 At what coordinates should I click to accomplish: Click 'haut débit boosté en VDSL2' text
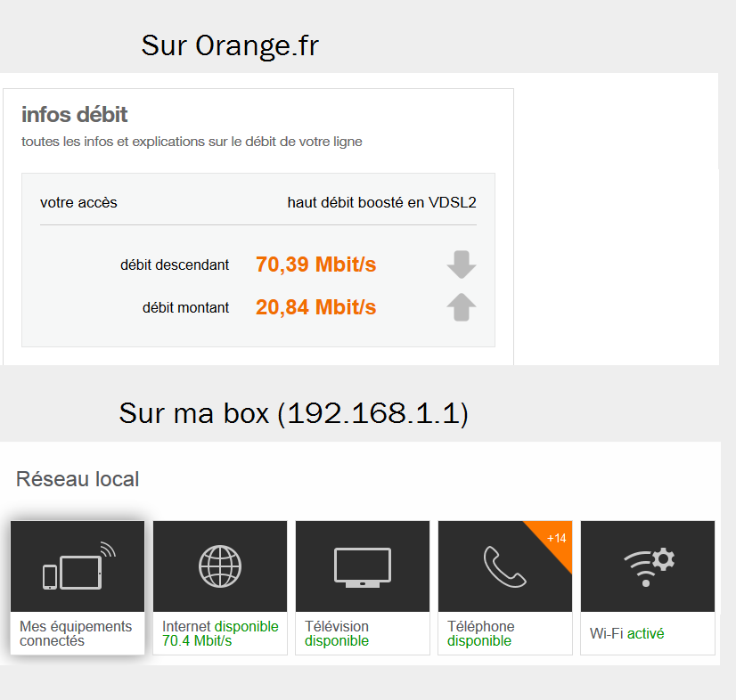click(381, 202)
